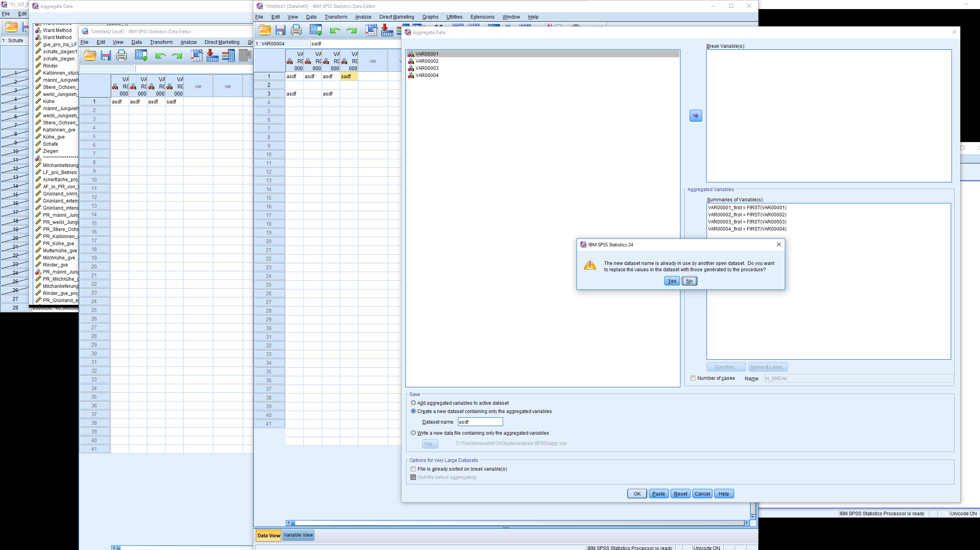
Task: Open Analyze menu in Untitled1 DataSet0 window
Action: point(363,17)
